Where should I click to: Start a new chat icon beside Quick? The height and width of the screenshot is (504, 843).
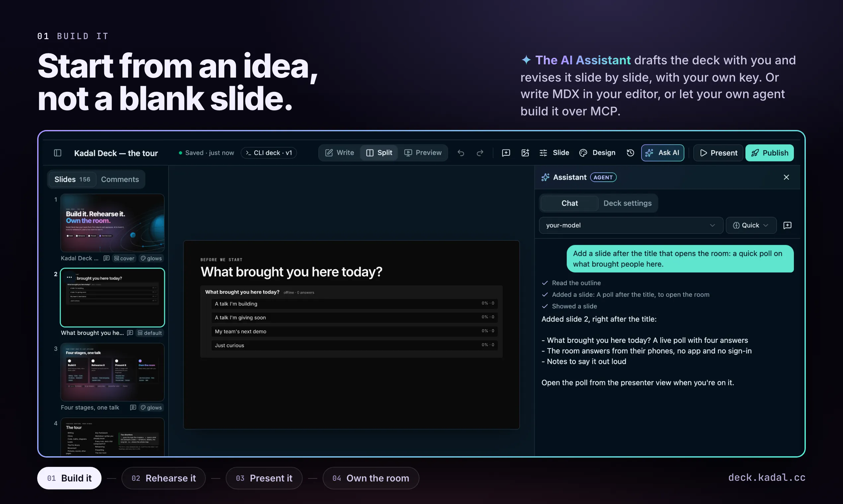coord(787,225)
